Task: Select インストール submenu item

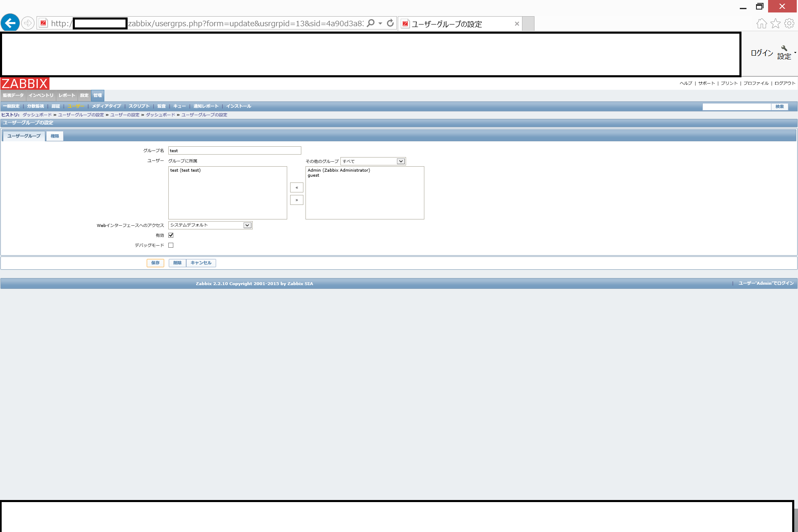Action: point(239,106)
